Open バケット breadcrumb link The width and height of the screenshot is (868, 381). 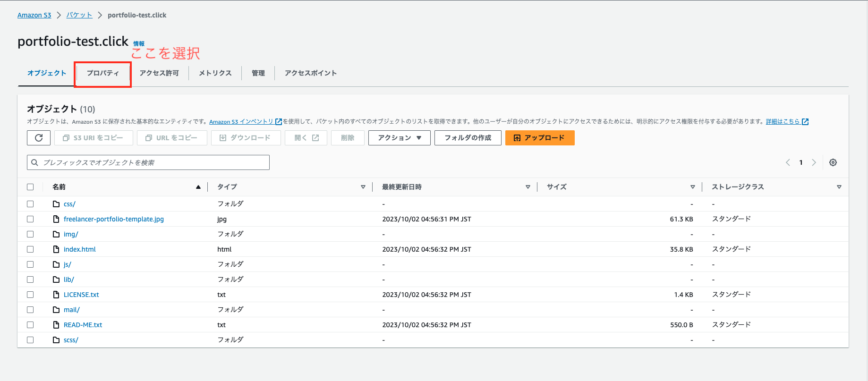coord(79,15)
